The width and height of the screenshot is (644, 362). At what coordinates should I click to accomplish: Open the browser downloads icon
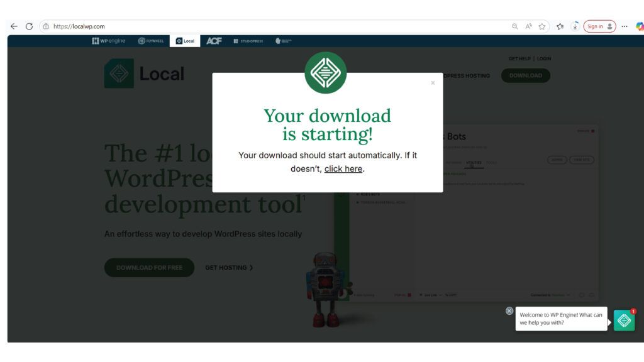click(575, 26)
